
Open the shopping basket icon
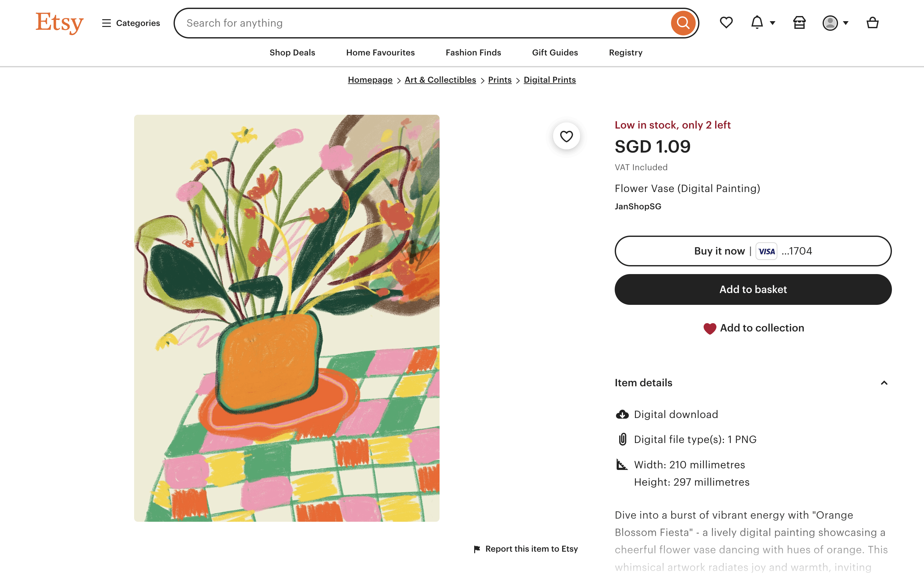pyautogui.click(x=872, y=23)
